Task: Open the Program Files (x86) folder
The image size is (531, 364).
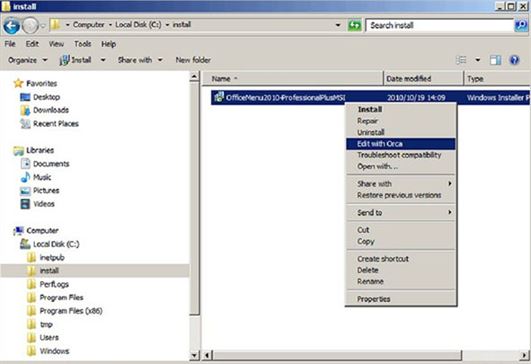Action: [71, 311]
